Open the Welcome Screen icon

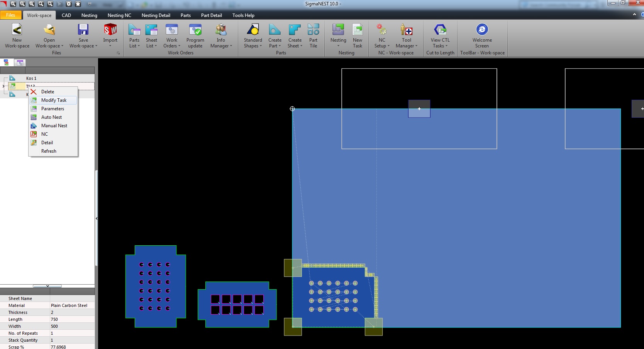pyautogui.click(x=482, y=30)
